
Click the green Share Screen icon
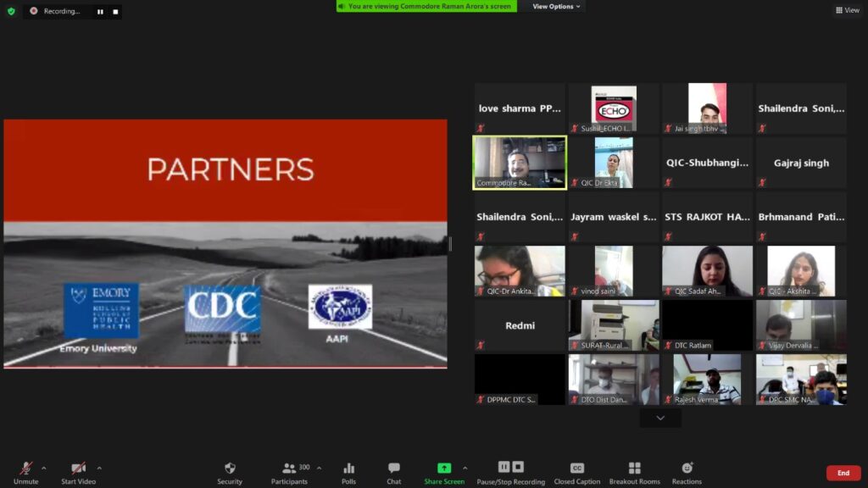tap(443, 469)
